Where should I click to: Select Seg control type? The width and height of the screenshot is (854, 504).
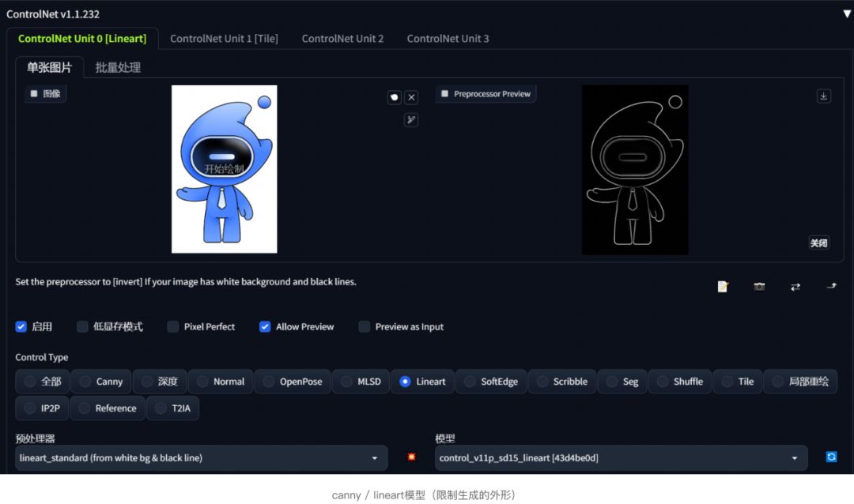click(x=622, y=382)
